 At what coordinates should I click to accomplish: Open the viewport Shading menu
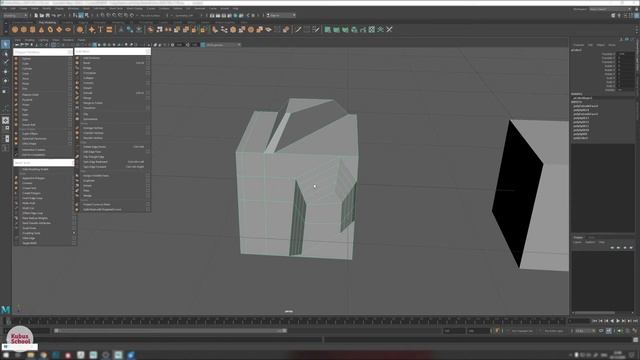point(29,40)
